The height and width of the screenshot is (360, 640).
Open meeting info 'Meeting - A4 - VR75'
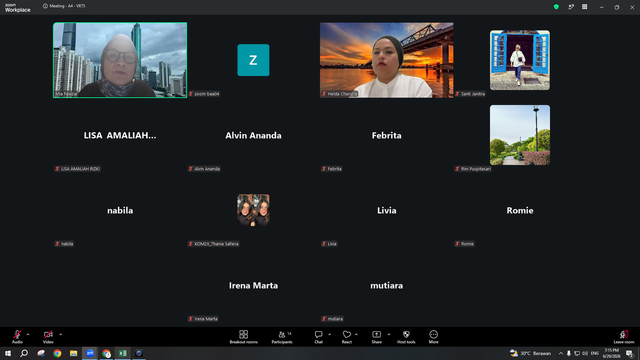click(64, 6)
